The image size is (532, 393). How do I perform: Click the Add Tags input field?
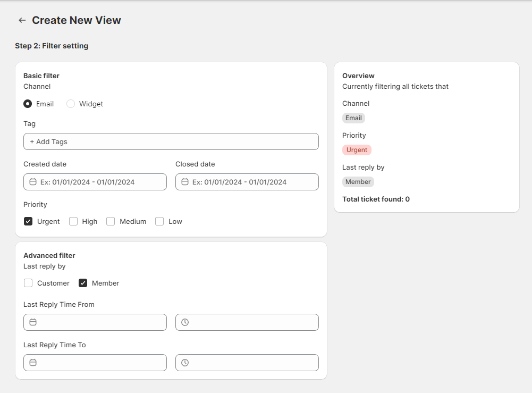click(x=171, y=141)
